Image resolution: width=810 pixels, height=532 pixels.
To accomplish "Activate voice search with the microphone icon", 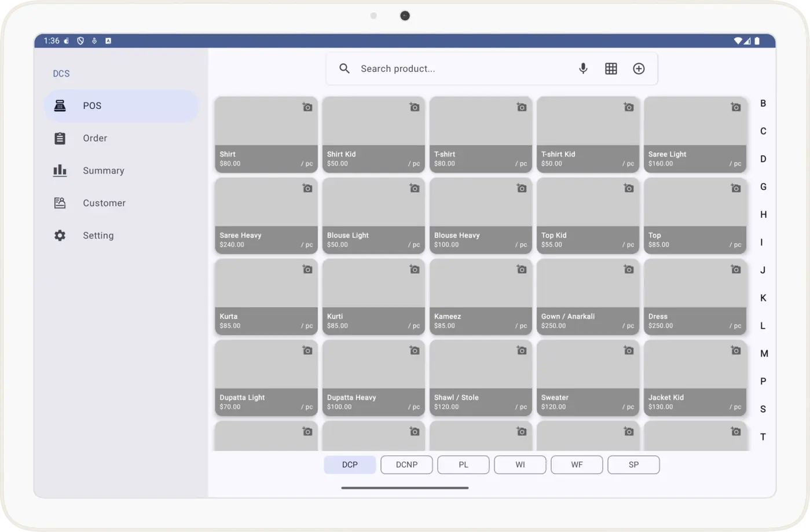I will [x=583, y=68].
